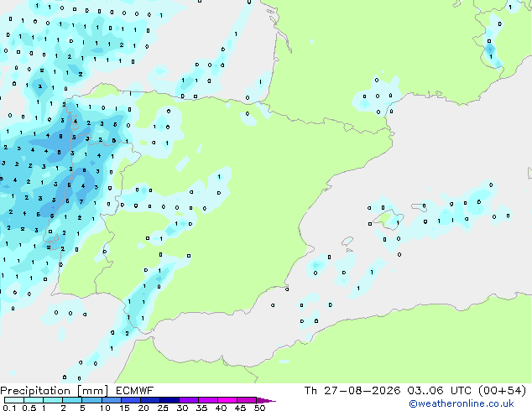Select the legend swatch between 35 and 40
Image resolution: width=532 pixels, height=411 pixels.
pos(208,400)
